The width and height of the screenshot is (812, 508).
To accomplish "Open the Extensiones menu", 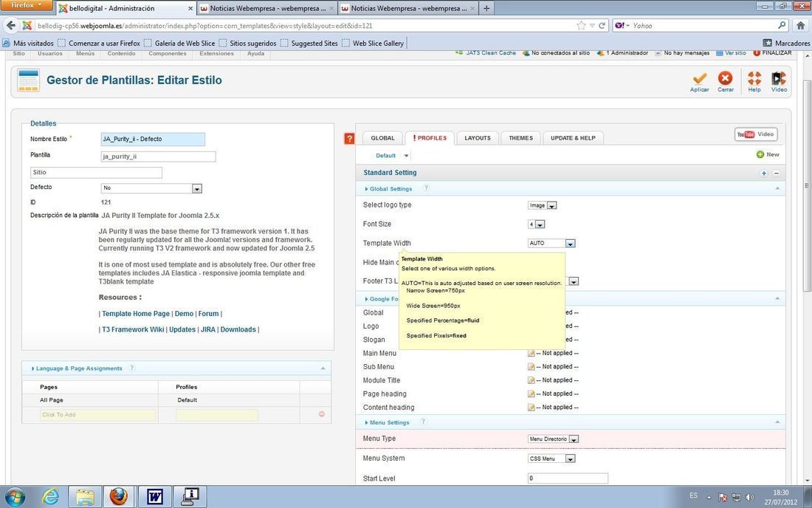I will 216,53.
